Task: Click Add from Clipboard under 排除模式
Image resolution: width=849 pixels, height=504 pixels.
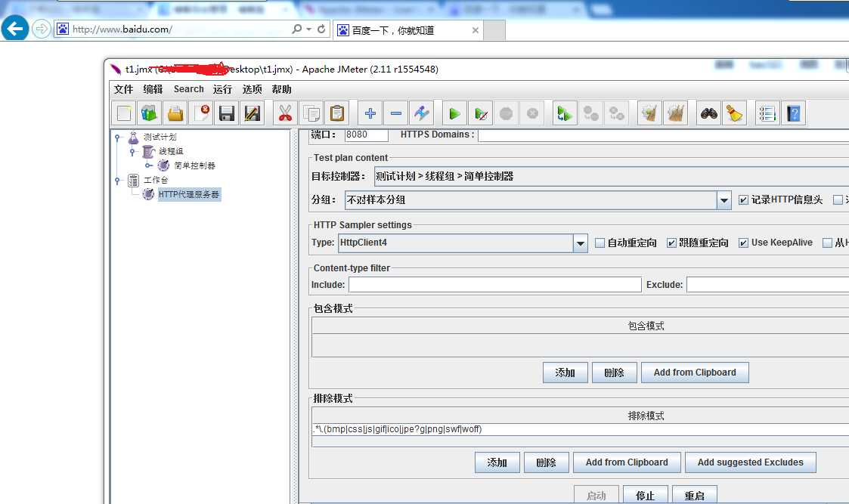Action: tap(627, 462)
